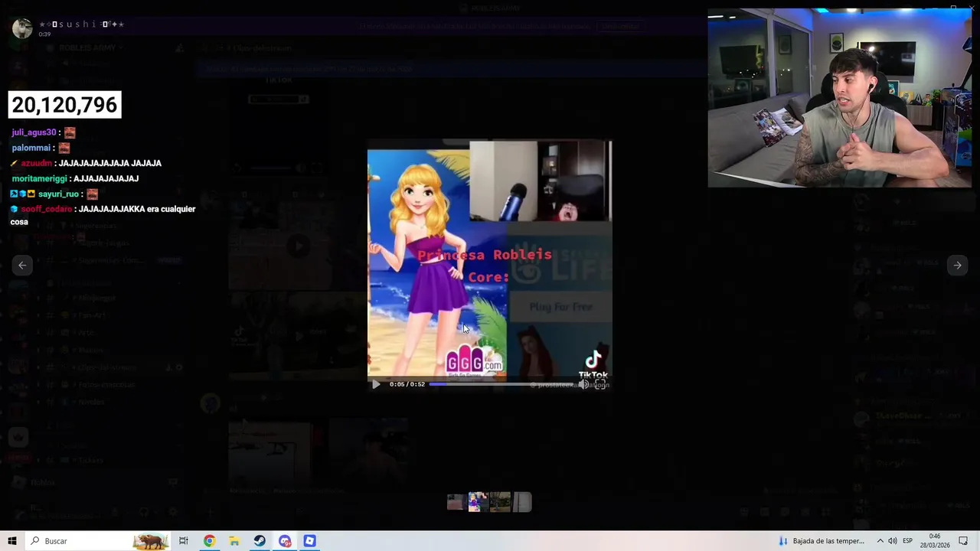Click the 0:05 / 0:52 video time readout
This screenshot has height=551, width=980.
pyautogui.click(x=407, y=384)
